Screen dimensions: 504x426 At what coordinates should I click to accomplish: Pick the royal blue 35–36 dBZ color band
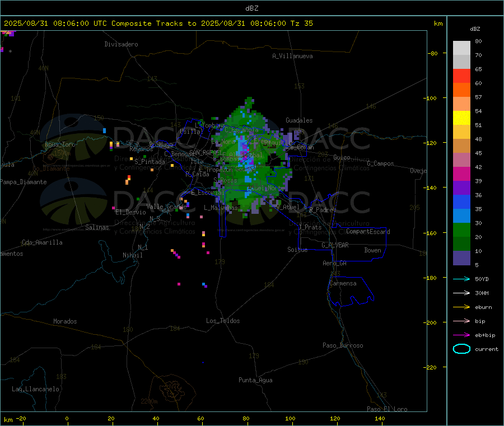point(461,202)
